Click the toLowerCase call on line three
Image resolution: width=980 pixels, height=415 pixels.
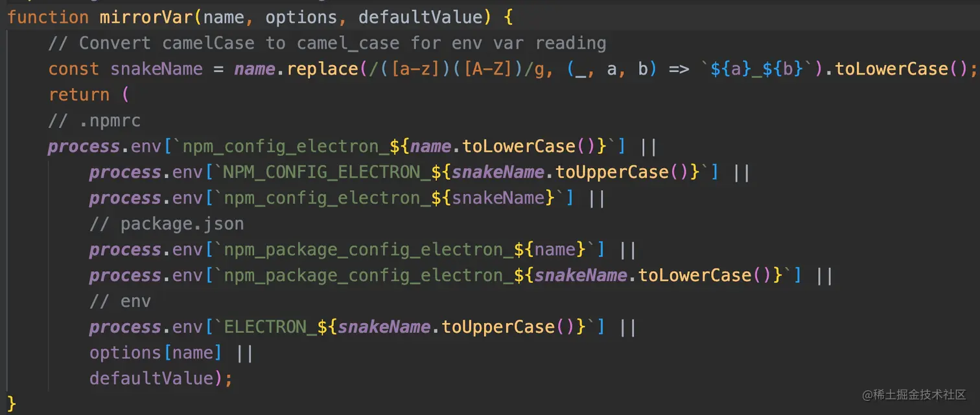point(891,68)
